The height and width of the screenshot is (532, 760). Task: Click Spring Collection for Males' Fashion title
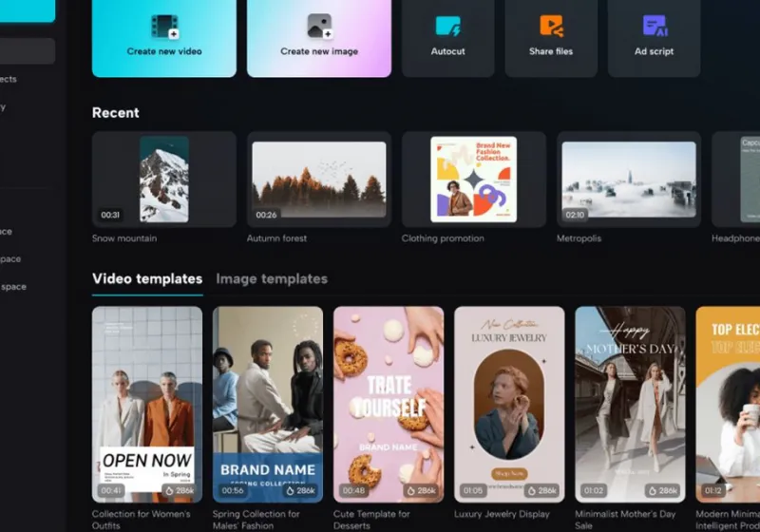pos(256,520)
